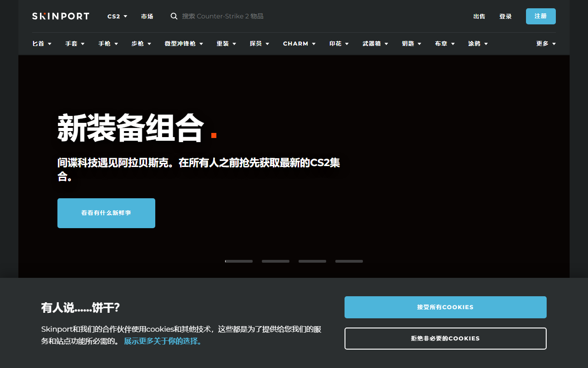Expand the 重装 category menu
This screenshot has height=368, width=588.
click(226, 44)
